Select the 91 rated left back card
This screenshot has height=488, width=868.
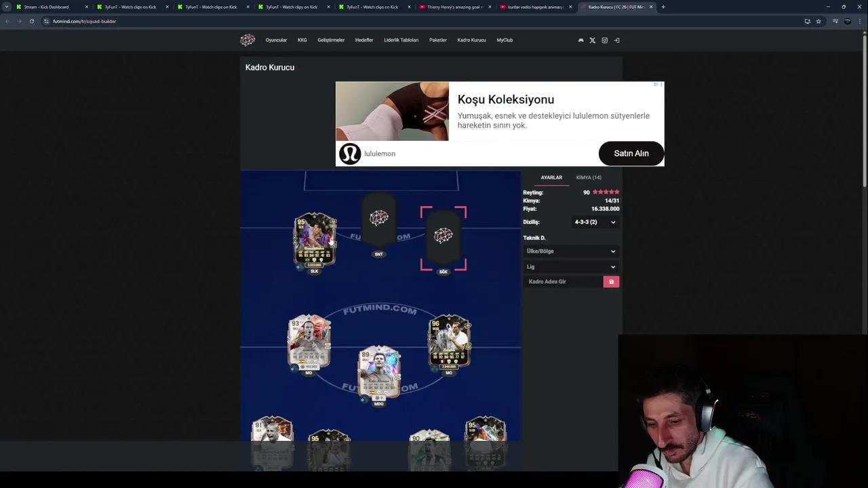coord(272,442)
